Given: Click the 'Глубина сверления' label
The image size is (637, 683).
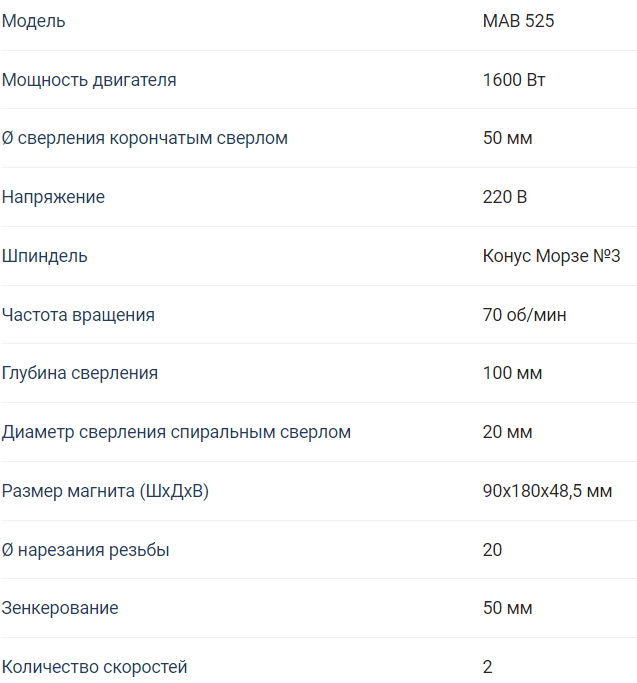Looking at the screenshot, I should 80,373.
